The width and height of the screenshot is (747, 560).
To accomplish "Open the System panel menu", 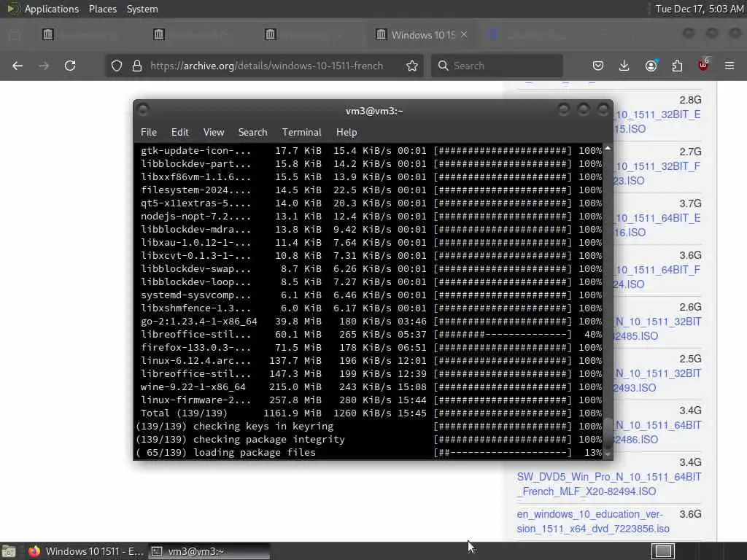I will tap(142, 9).
